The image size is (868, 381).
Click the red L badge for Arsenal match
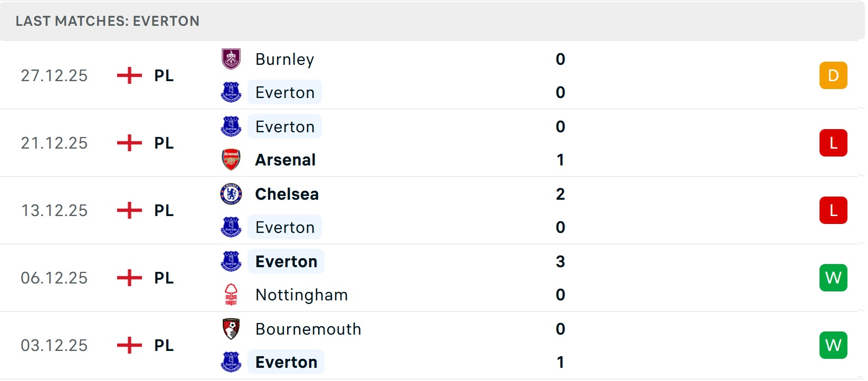click(x=833, y=143)
